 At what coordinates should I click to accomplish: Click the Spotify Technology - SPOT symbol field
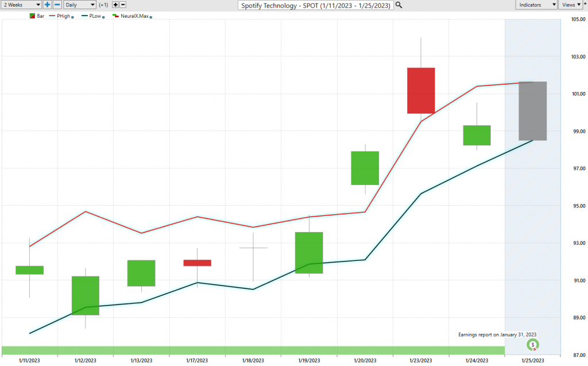(316, 5)
